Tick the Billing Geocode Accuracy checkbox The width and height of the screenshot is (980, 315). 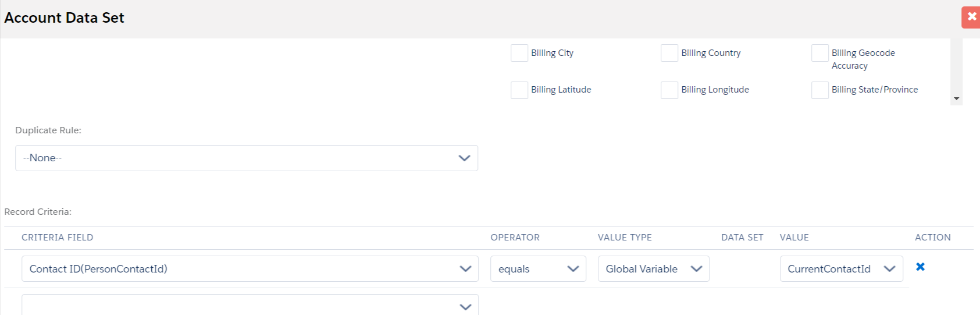coord(820,53)
